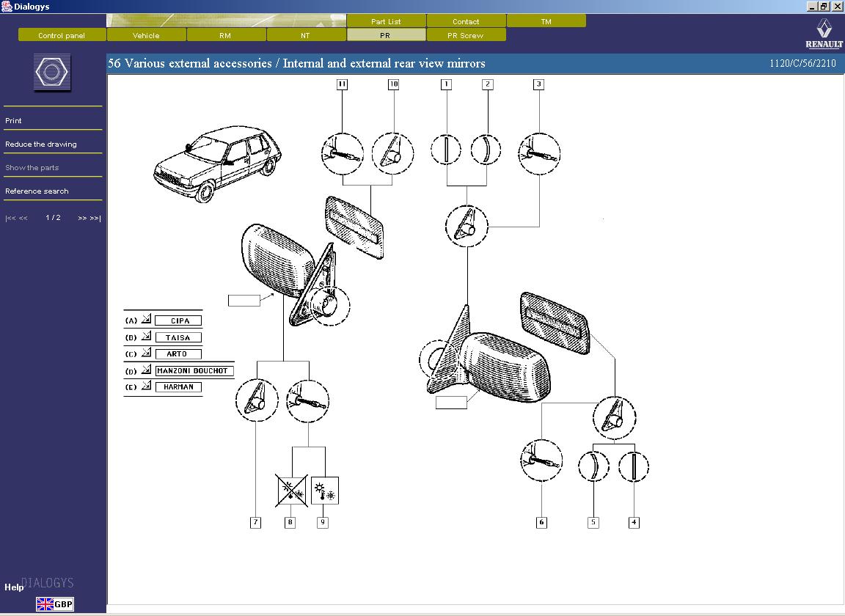845x616 pixels.
Task: Click part callout number 2
Action: click(488, 84)
